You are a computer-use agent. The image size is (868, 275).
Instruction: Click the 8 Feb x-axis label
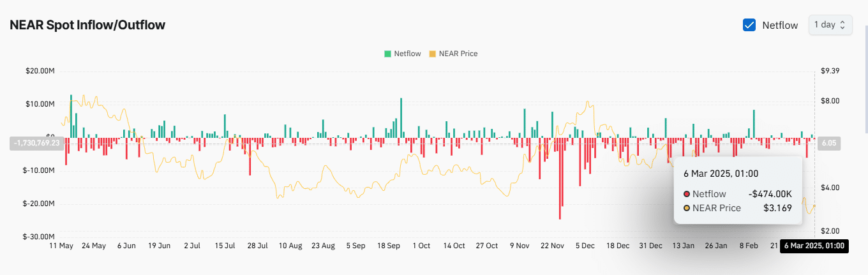[x=749, y=246]
